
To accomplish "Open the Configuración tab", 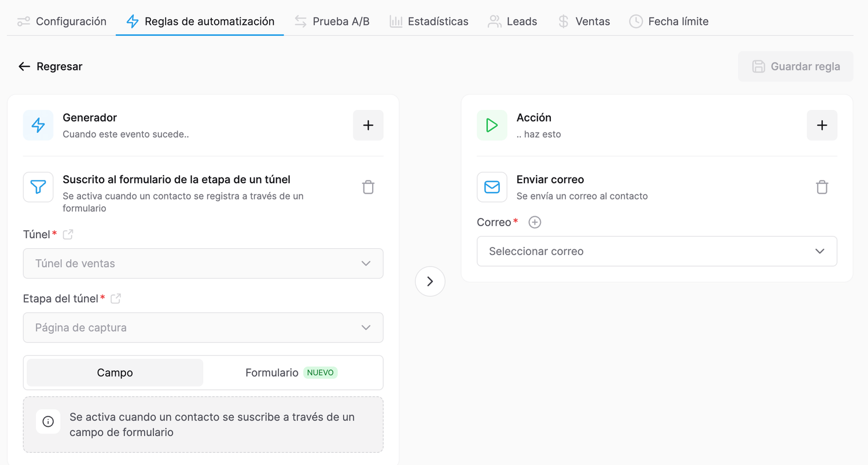I will (x=62, y=21).
